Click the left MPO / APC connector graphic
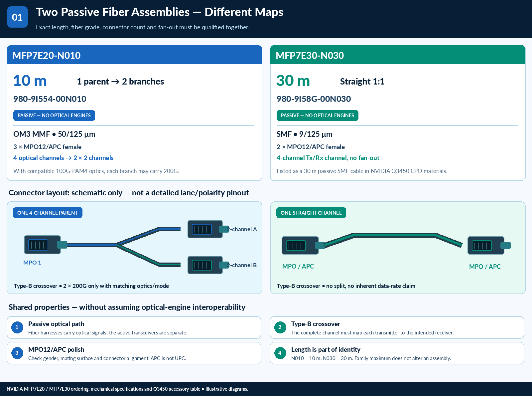 pyautogui.click(x=303, y=245)
